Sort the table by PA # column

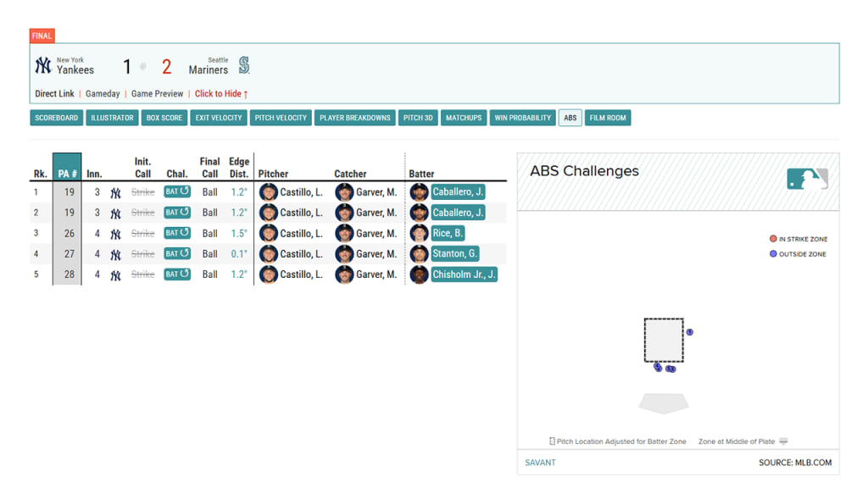pos(67,174)
